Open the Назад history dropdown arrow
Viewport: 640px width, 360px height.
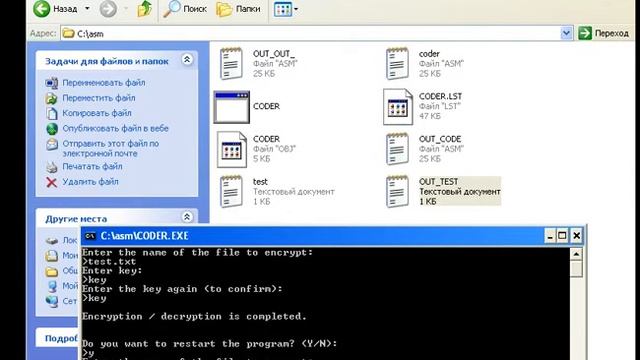tap(87, 9)
